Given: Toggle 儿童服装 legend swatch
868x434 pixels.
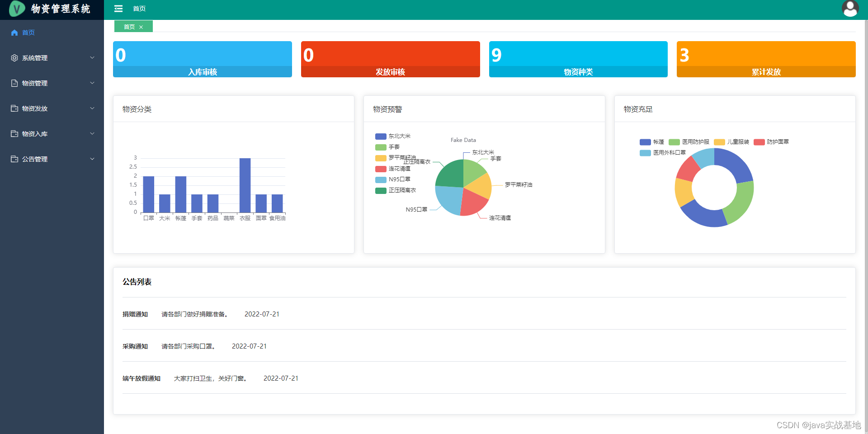Looking at the screenshot, I should 719,142.
